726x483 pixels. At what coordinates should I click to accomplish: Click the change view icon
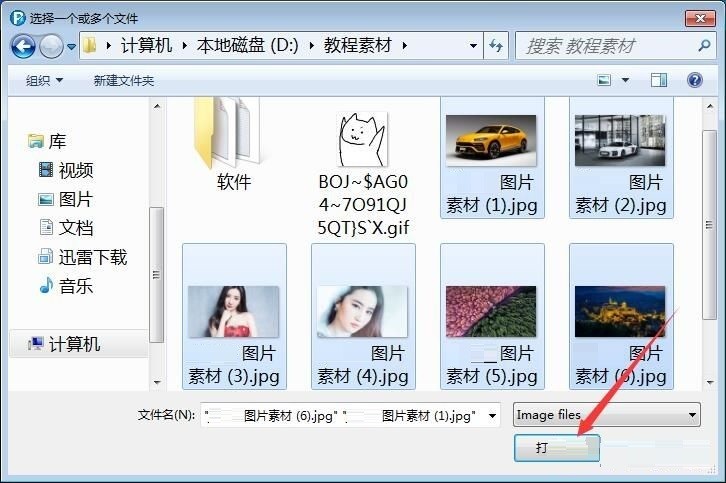click(604, 81)
